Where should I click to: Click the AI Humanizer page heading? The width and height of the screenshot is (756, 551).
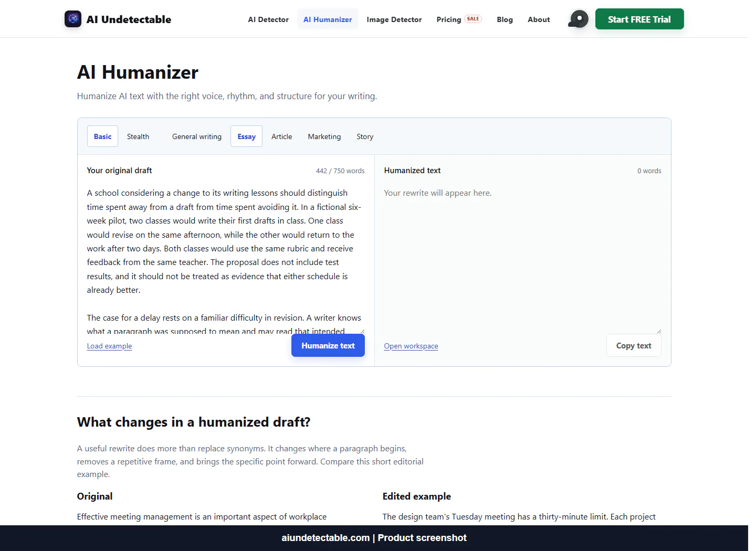pos(138,72)
